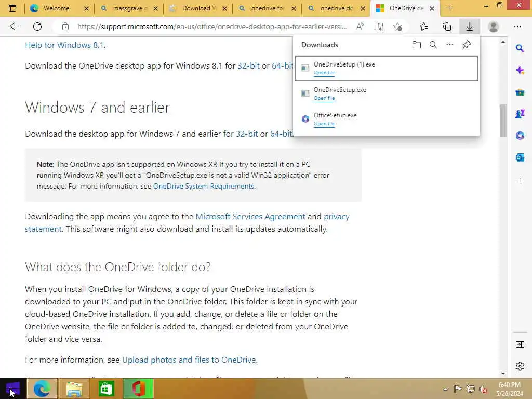Open muted volume tray icon
This screenshot has height=399, width=532.
pos(483,389)
